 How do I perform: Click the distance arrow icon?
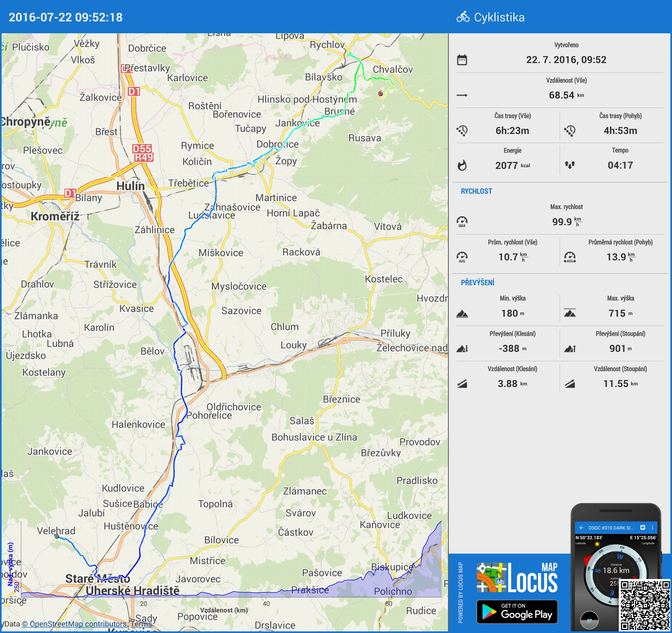tap(462, 95)
